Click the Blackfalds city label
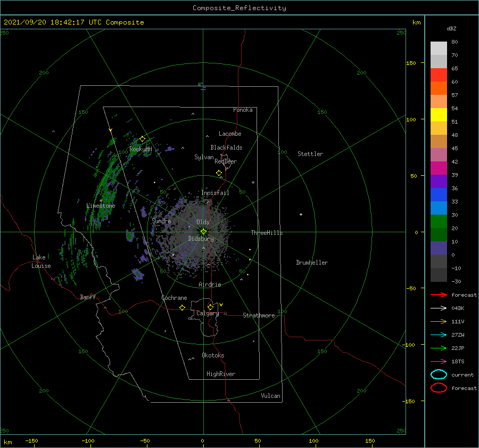This screenshot has width=479, height=448. click(226, 148)
